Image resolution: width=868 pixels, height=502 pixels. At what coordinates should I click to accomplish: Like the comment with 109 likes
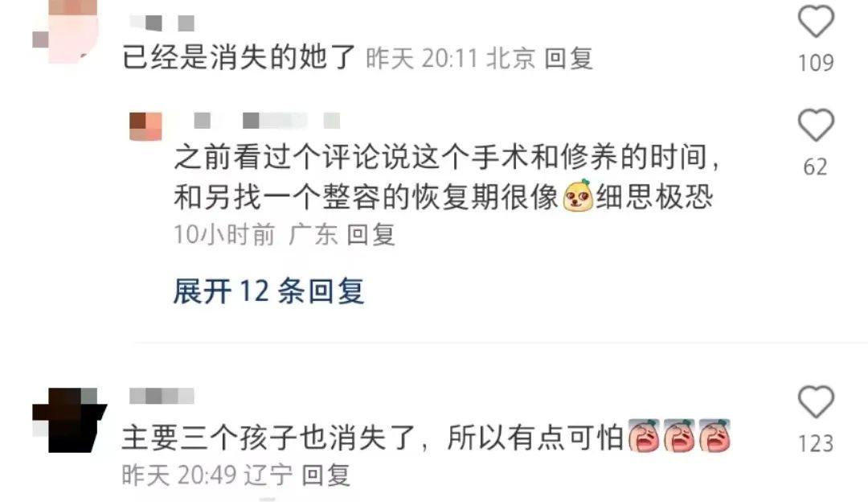click(x=816, y=21)
